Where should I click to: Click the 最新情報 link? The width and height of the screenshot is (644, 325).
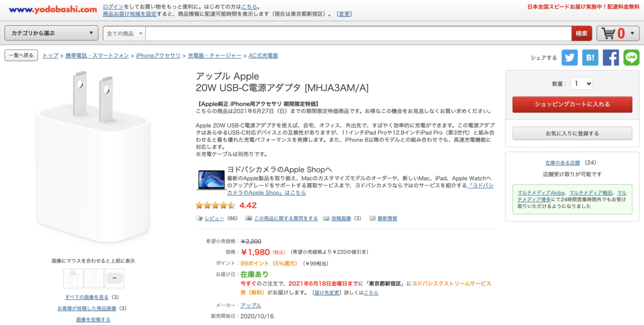tap(387, 219)
